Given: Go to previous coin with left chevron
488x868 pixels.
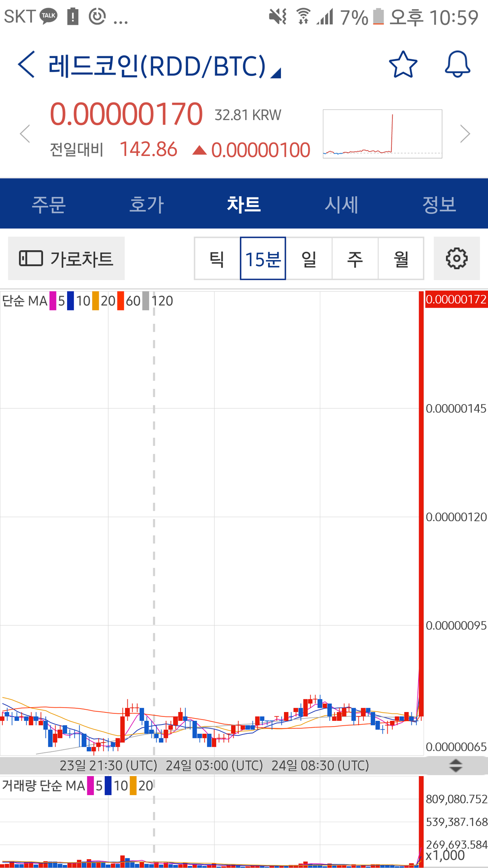Looking at the screenshot, I should pyautogui.click(x=25, y=134).
